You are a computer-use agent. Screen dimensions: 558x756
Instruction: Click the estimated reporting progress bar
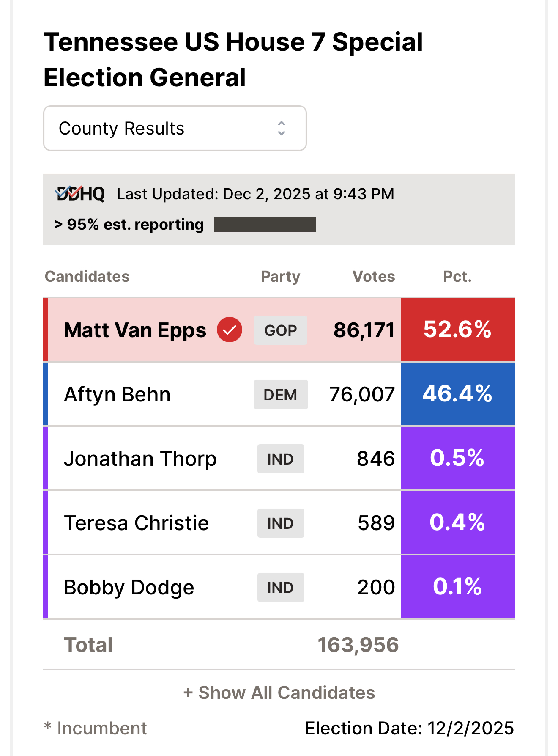(x=265, y=225)
